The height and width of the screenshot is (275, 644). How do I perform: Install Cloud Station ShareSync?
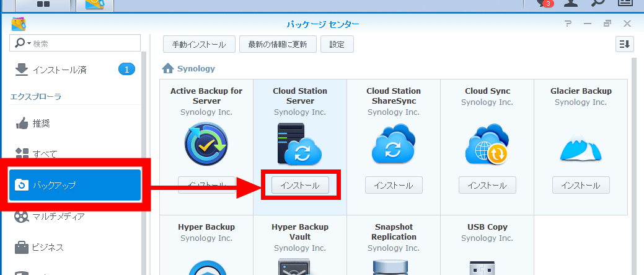(x=394, y=186)
